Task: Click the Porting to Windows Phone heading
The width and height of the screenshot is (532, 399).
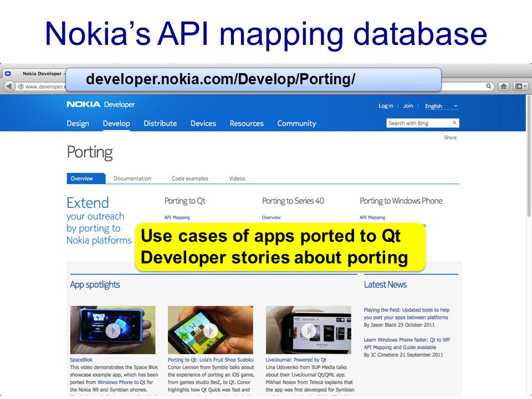Action: coord(401,201)
